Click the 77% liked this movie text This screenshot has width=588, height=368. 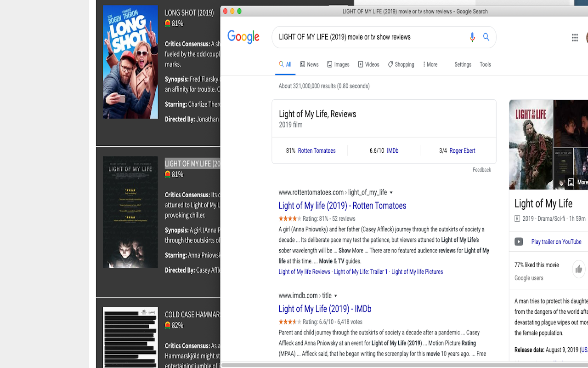point(537,265)
